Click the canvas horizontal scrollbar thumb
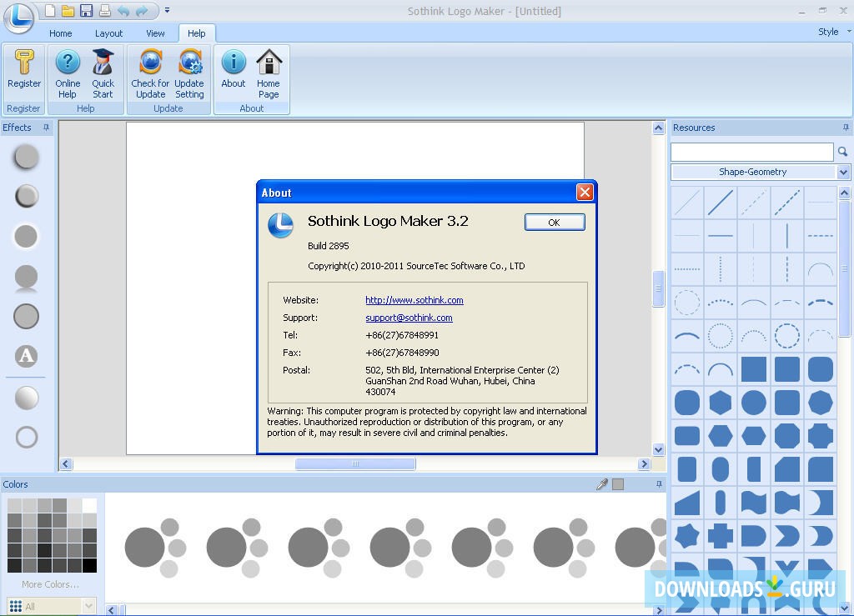 [x=355, y=464]
